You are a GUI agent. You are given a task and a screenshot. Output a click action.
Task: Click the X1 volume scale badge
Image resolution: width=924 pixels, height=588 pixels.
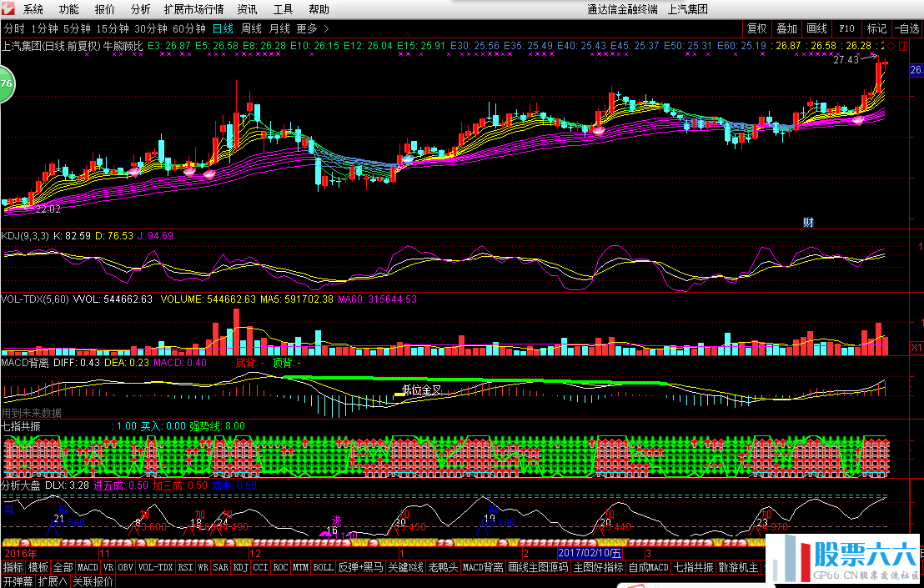coord(916,348)
